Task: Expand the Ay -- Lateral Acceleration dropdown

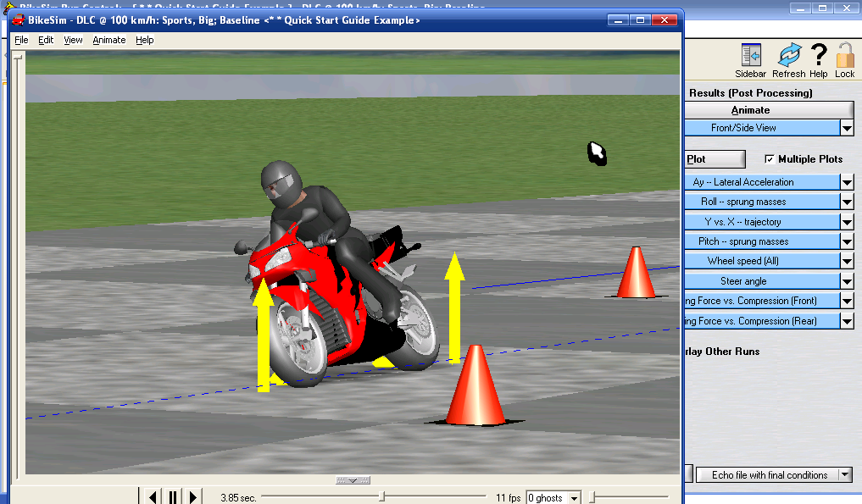Action: click(x=847, y=182)
